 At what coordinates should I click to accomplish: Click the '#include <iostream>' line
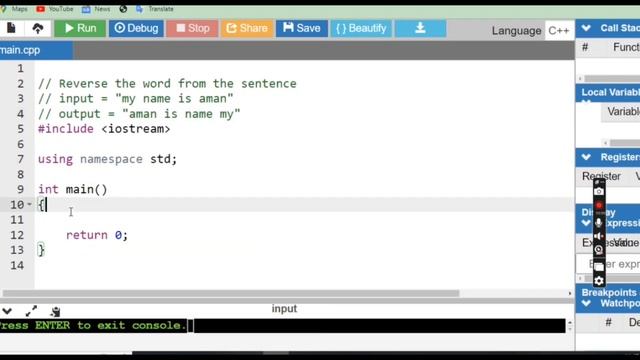pyautogui.click(x=104, y=129)
